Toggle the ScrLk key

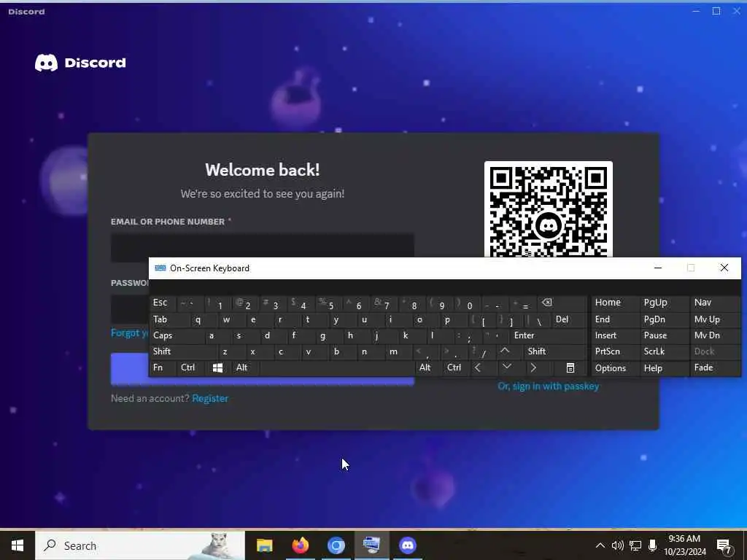(664, 351)
